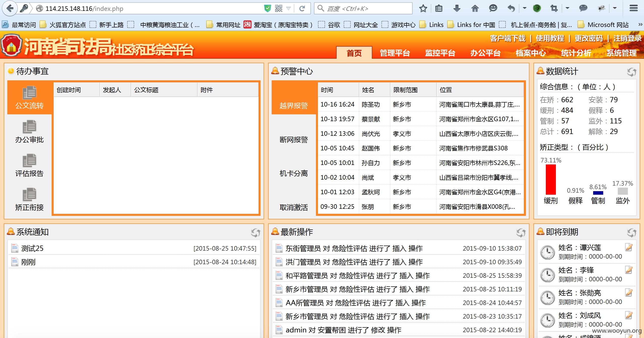Open the 爱淘宝 bookmark

(x=278, y=25)
